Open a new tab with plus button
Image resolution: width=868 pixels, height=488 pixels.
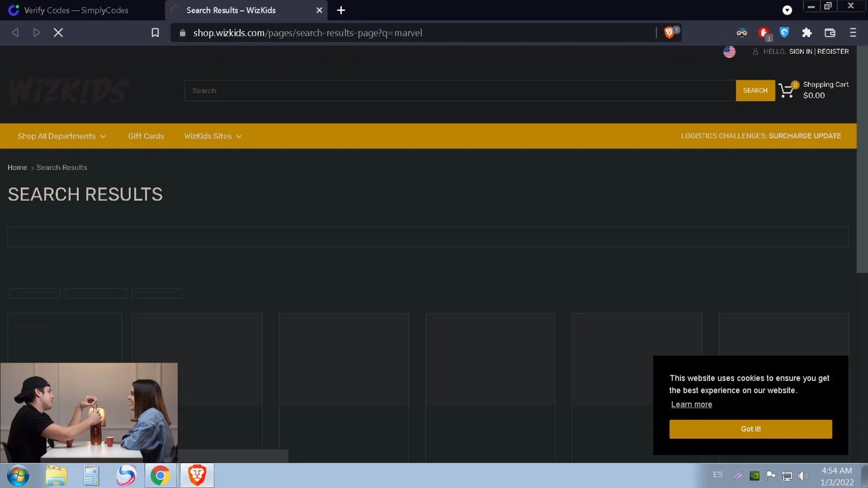point(341,10)
